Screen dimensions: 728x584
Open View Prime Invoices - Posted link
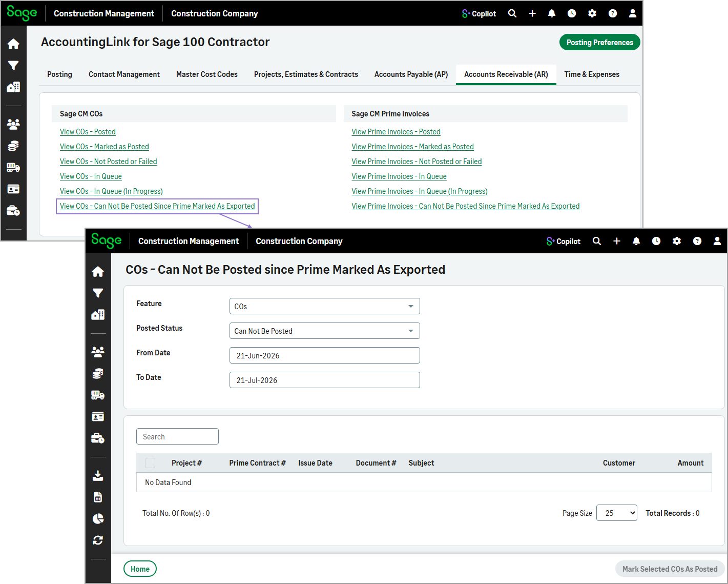tap(396, 132)
